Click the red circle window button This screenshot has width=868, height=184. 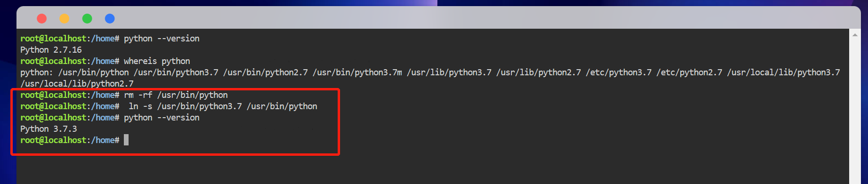pyautogui.click(x=42, y=18)
